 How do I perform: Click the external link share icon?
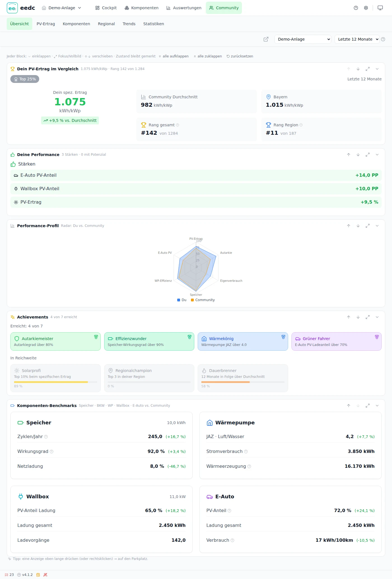(x=266, y=39)
